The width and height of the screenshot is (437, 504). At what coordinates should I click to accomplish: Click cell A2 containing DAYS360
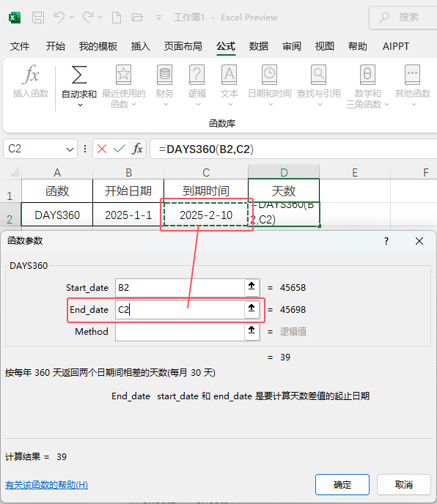pyautogui.click(x=57, y=215)
